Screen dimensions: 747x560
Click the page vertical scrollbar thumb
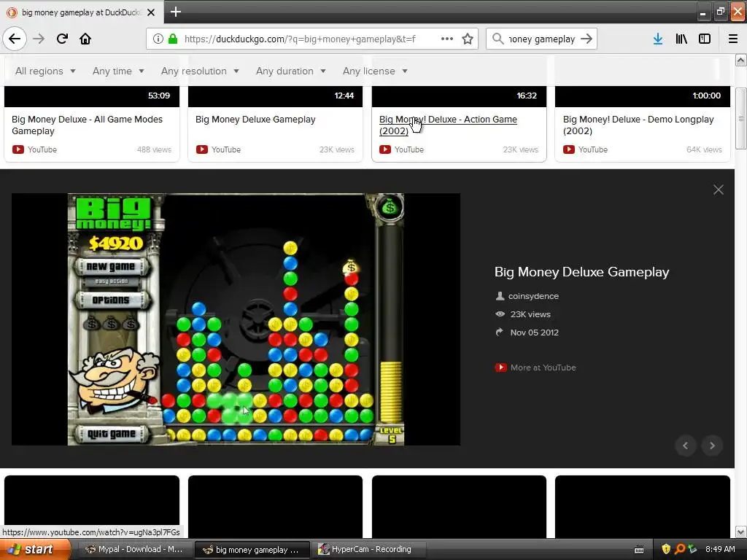741,118
